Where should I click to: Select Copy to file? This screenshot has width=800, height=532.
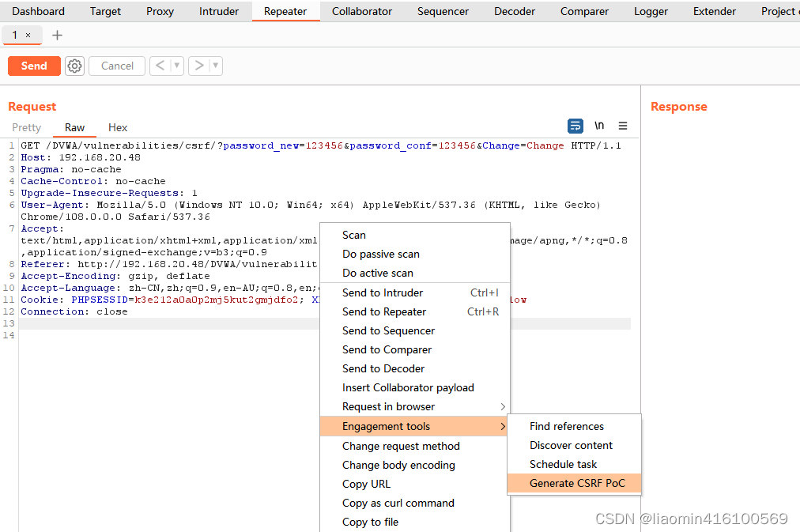click(415, 522)
